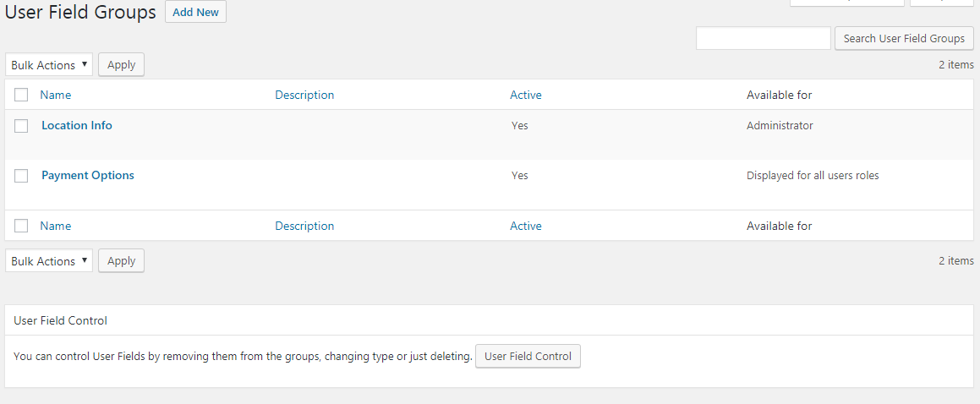Open the bottom Bulk Actions dropdown
This screenshot has height=404, width=980.
pos(49,261)
